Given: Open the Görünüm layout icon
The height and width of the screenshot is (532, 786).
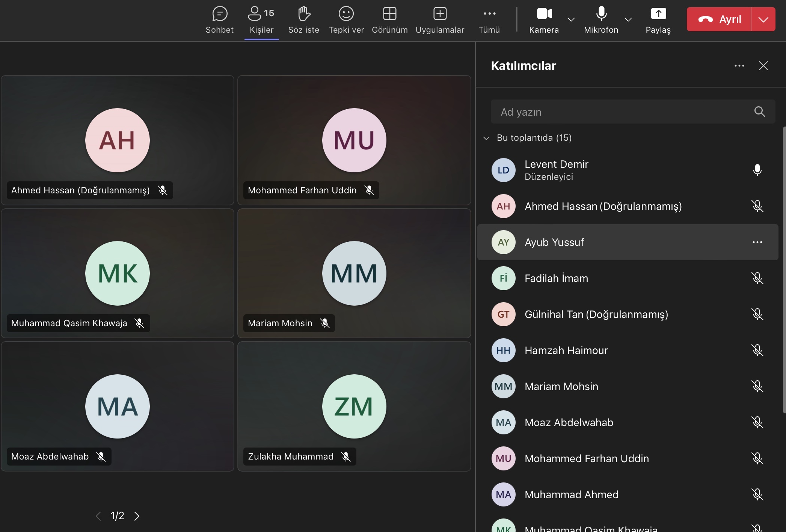Looking at the screenshot, I should [389, 14].
